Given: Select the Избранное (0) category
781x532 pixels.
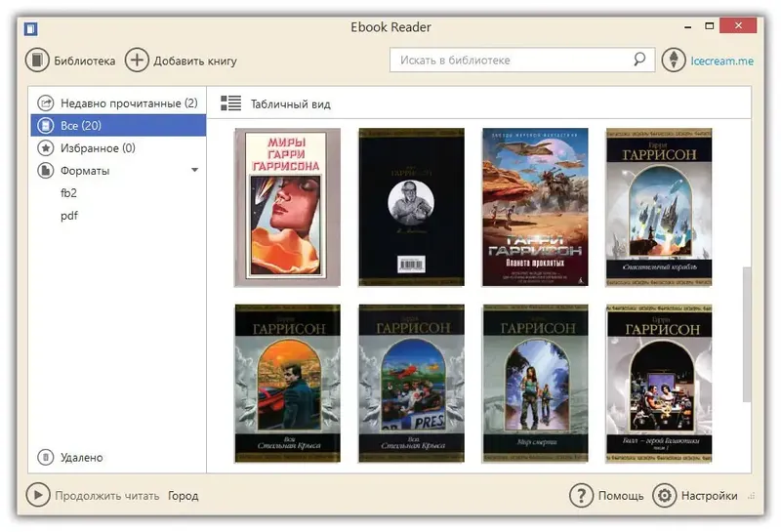Looking at the screenshot, I should point(118,148).
